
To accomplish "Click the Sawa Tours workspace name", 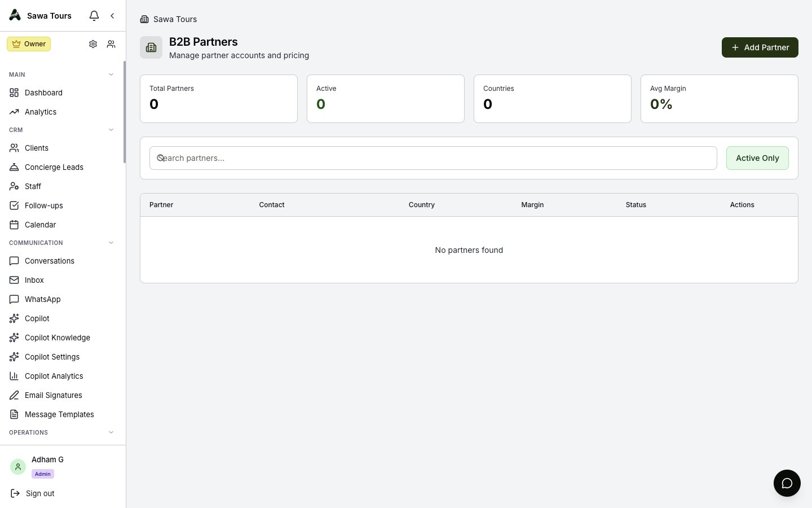I will (49, 16).
